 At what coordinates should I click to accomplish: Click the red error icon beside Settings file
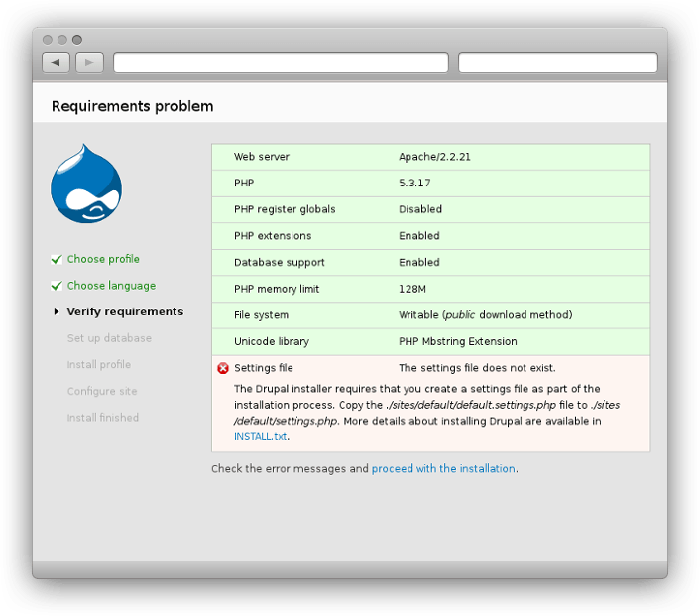coord(223,368)
